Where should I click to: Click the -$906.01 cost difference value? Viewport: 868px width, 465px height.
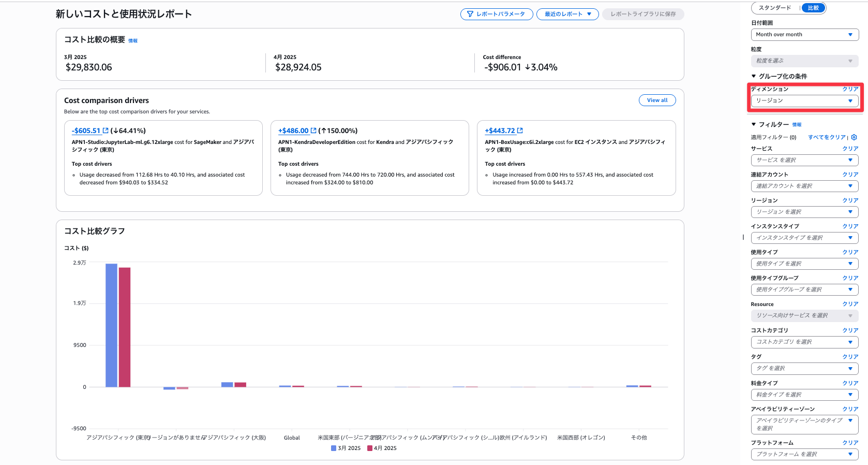pyautogui.click(x=502, y=67)
